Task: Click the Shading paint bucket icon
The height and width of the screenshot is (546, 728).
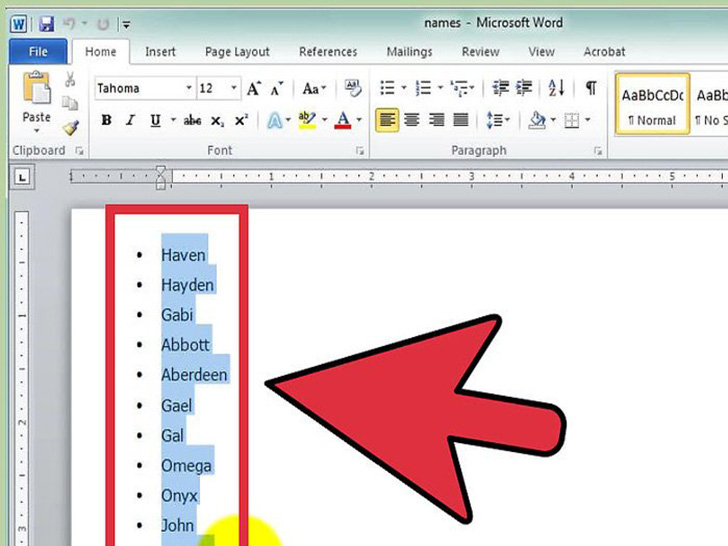Action: point(537,120)
